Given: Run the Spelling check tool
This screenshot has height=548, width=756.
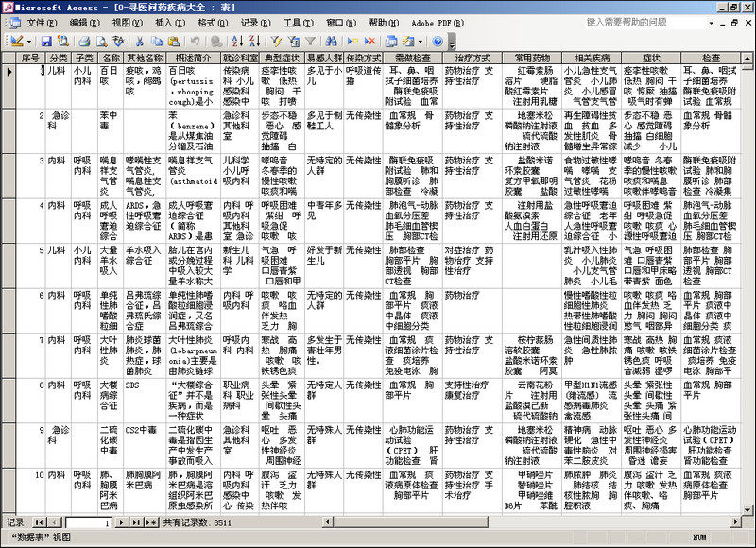Looking at the screenshot, I should click(x=118, y=42).
